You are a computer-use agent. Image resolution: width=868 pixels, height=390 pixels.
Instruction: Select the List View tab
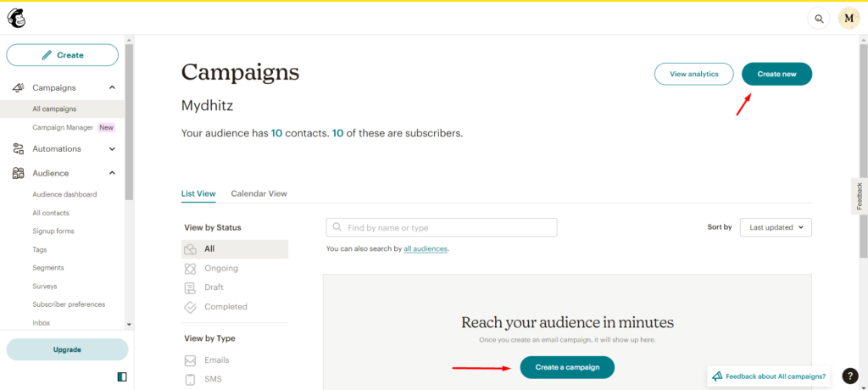198,193
